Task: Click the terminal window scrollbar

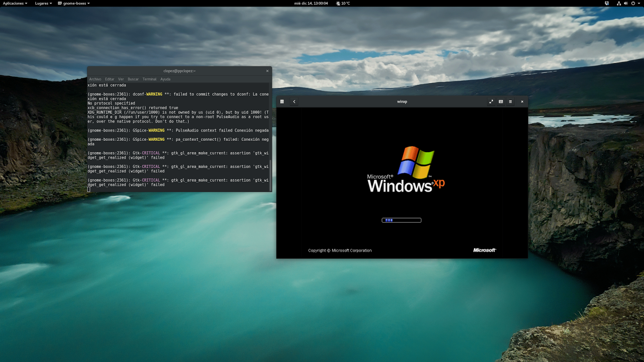Action: coord(270,175)
